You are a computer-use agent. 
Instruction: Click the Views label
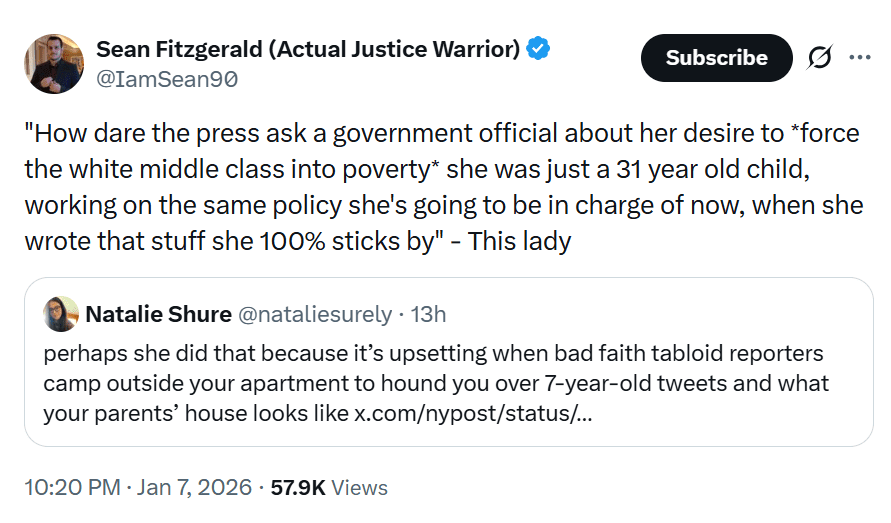(x=359, y=488)
